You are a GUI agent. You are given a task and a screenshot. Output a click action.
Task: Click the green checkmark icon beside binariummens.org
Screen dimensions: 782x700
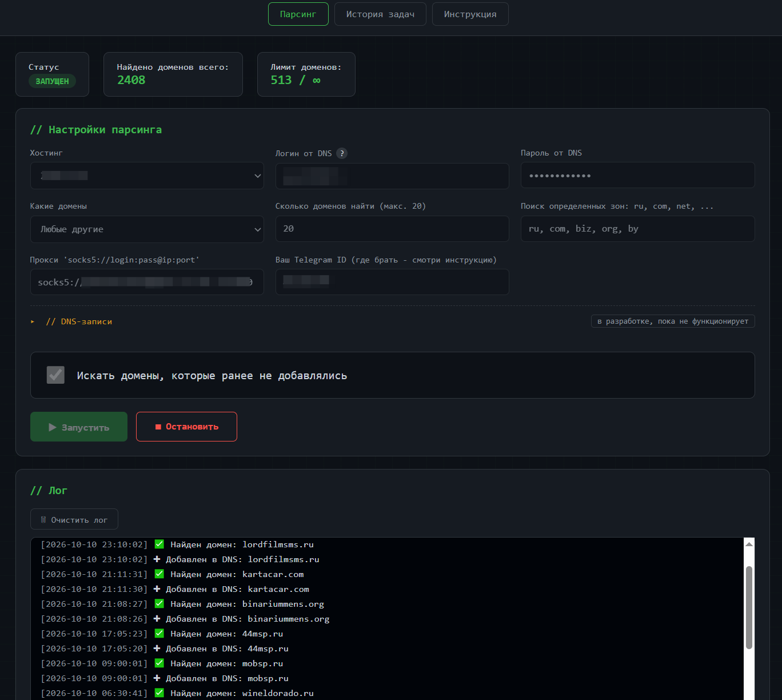pyautogui.click(x=159, y=604)
